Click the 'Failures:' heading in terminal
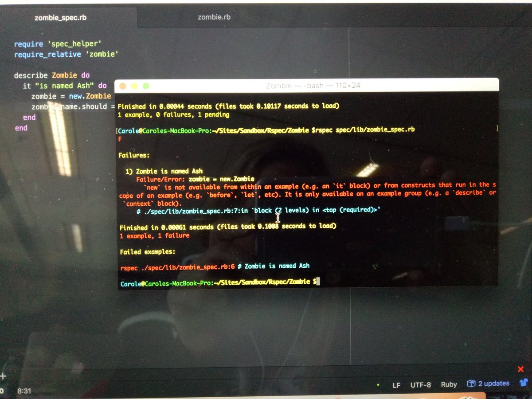 pos(134,156)
